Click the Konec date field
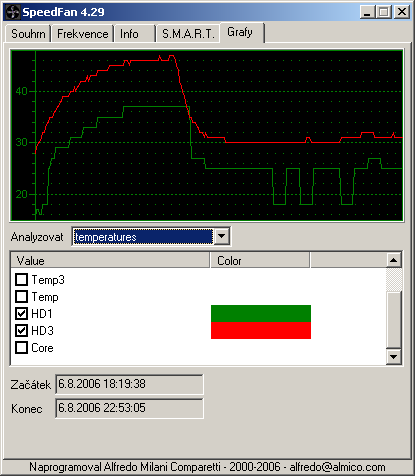Viewport: 415px width, 476px height. 129,408
